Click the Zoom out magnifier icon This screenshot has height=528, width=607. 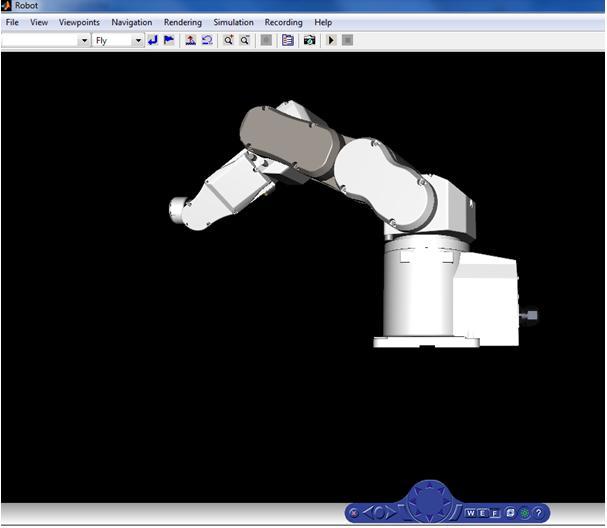[245, 40]
